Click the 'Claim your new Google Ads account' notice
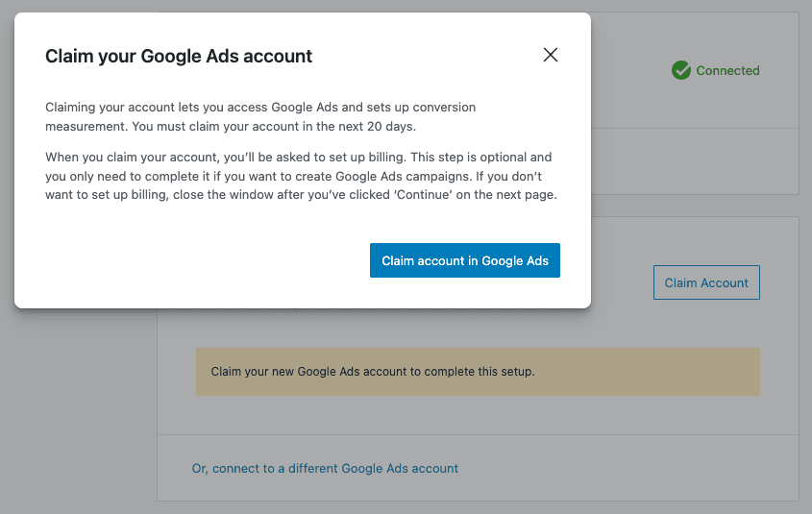 (x=478, y=372)
